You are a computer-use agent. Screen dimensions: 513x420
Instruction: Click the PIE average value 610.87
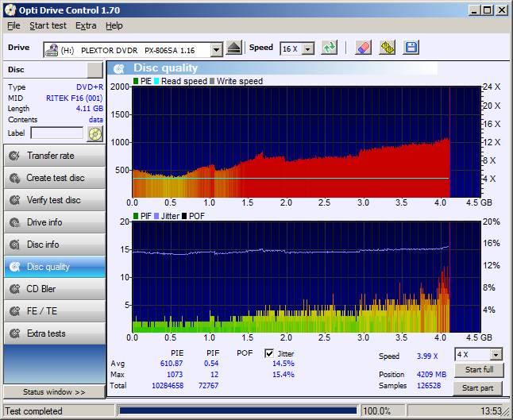click(x=172, y=364)
